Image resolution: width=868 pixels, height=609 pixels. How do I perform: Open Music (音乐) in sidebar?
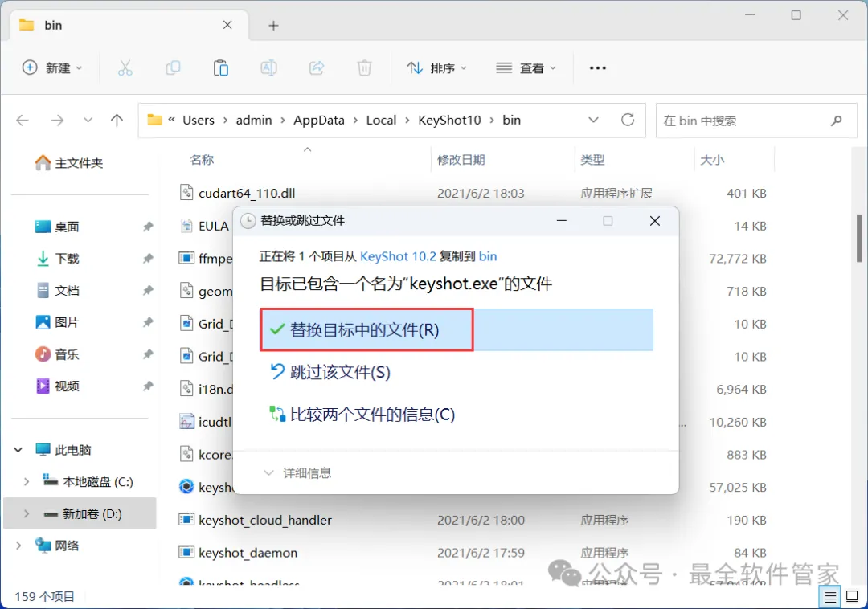[x=57, y=354]
